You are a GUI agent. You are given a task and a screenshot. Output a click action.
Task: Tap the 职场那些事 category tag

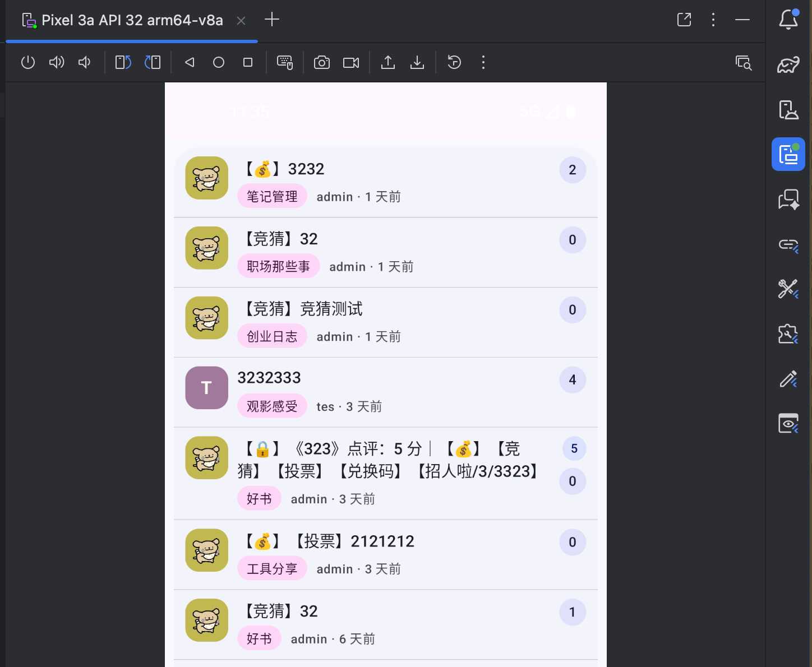click(x=278, y=267)
